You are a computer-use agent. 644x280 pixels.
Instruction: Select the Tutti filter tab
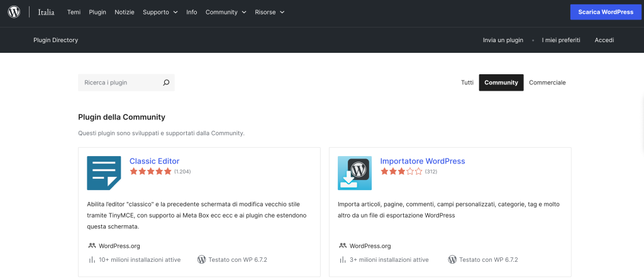pyautogui.click(x=467, y=82)
